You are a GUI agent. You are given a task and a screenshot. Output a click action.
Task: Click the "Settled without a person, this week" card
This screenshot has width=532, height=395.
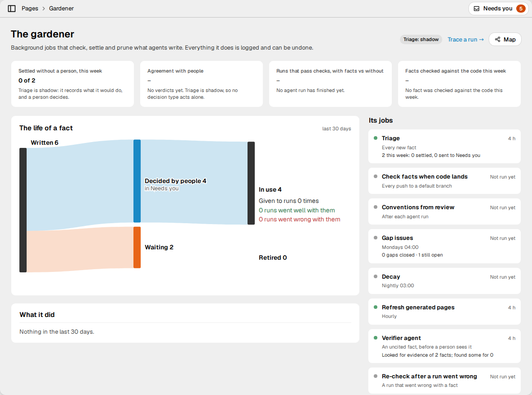point(73,84)
